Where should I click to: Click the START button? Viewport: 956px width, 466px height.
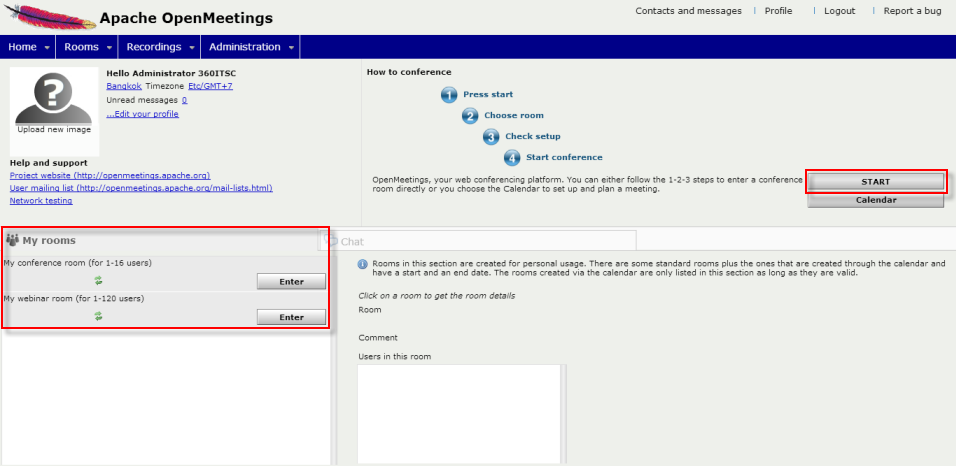tap(876, 182)
